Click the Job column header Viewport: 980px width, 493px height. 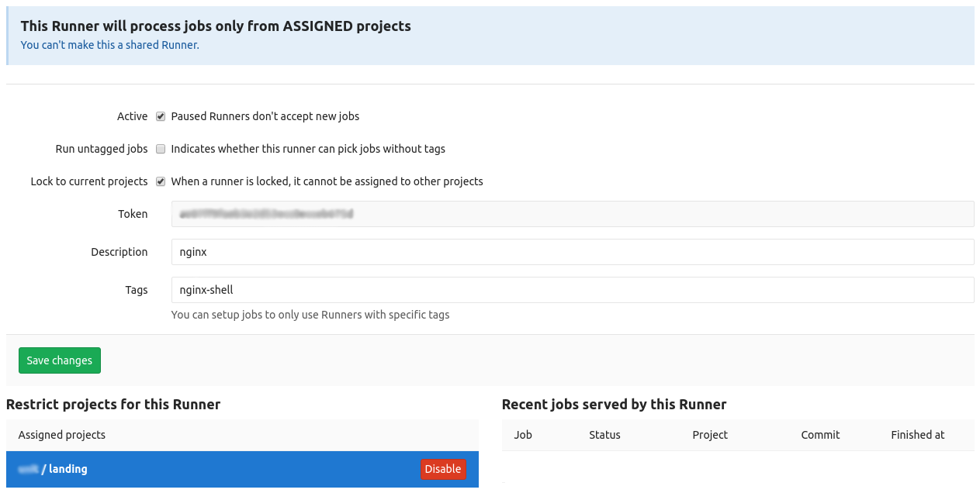coord(523,435)
